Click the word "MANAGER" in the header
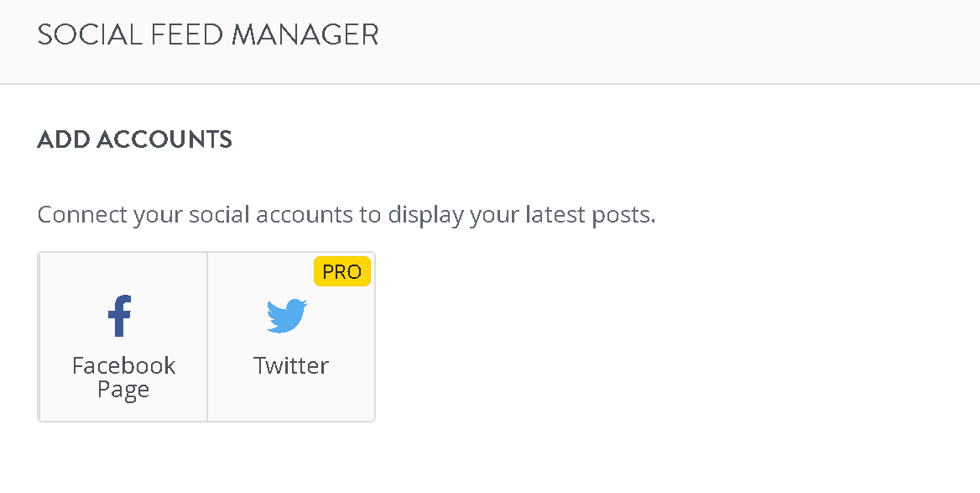The width and height of the screenshot is (980, 493). 305,34
